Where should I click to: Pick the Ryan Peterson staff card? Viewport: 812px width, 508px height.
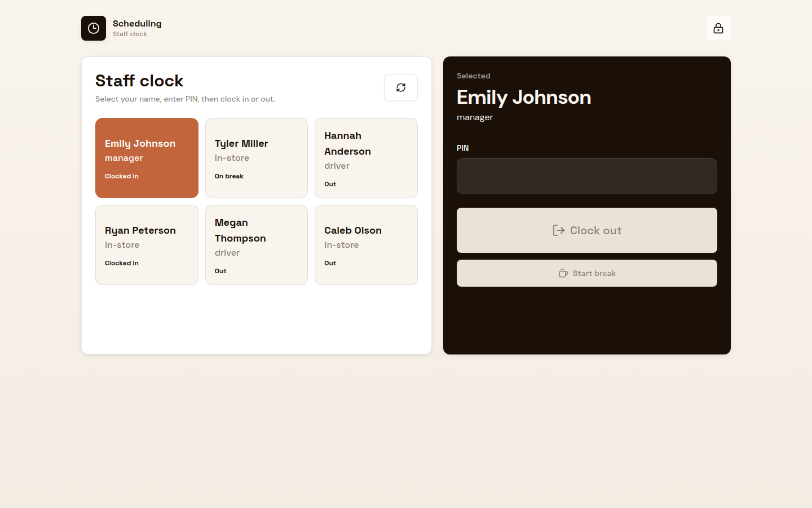(x=147, y=245)
